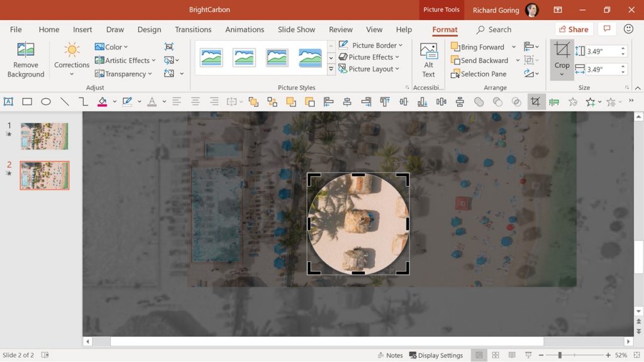This screenshot has width=644, height=362.
Task: Select the Oval shape tool in the quick toolbar
Action: click(x=46, y=101)
